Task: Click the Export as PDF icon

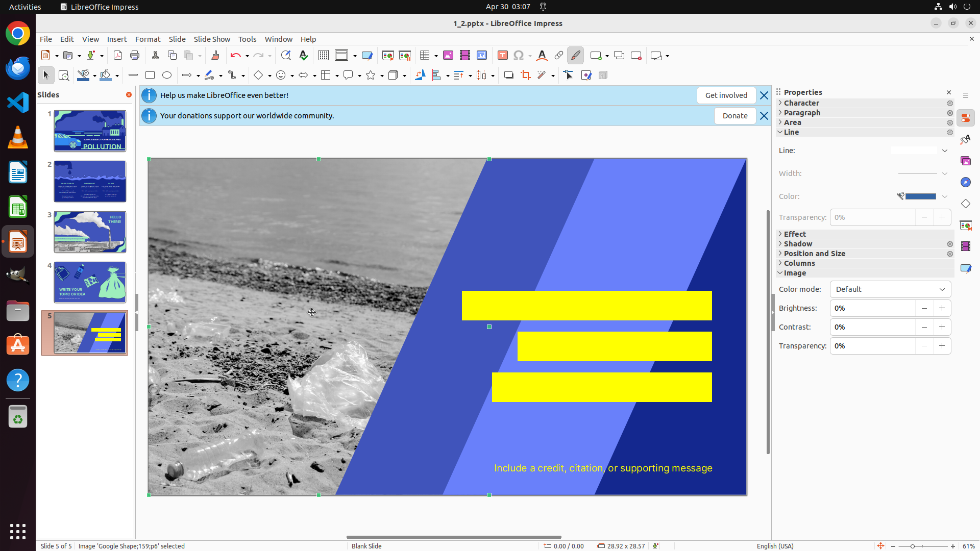Action: pyautogui.click(x=118, y=56)
